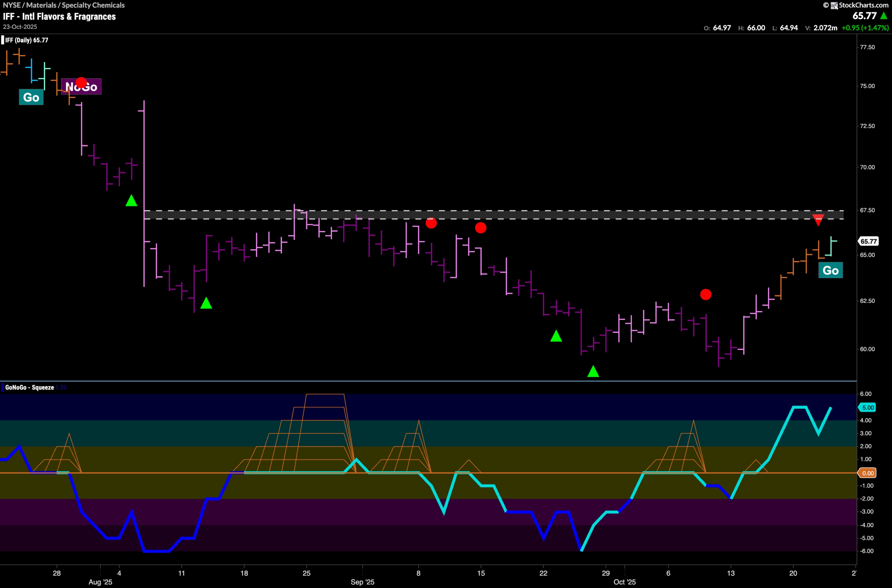Viewport: 892px width, 588px height.
Task: Click the red NoGo circle just after September 8
Action: click(x=431, y=224)
